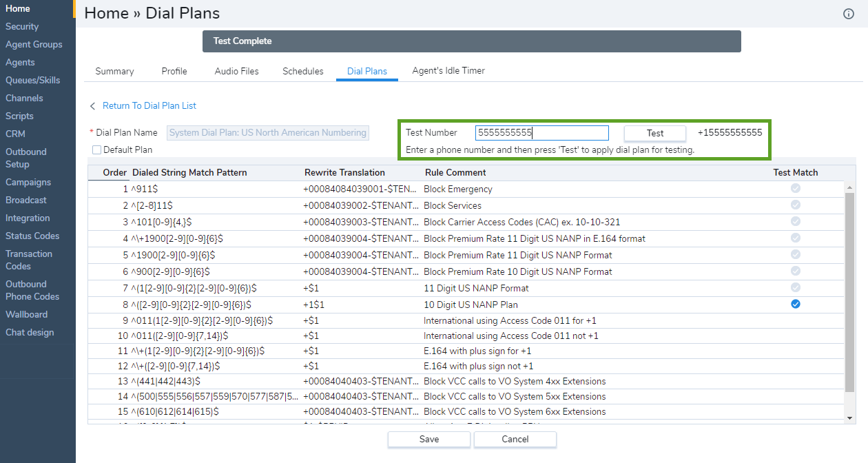Select 'International using Access Code 011 not +1' comment
Viewport: 868px width, 463px height.
(511, 336)
